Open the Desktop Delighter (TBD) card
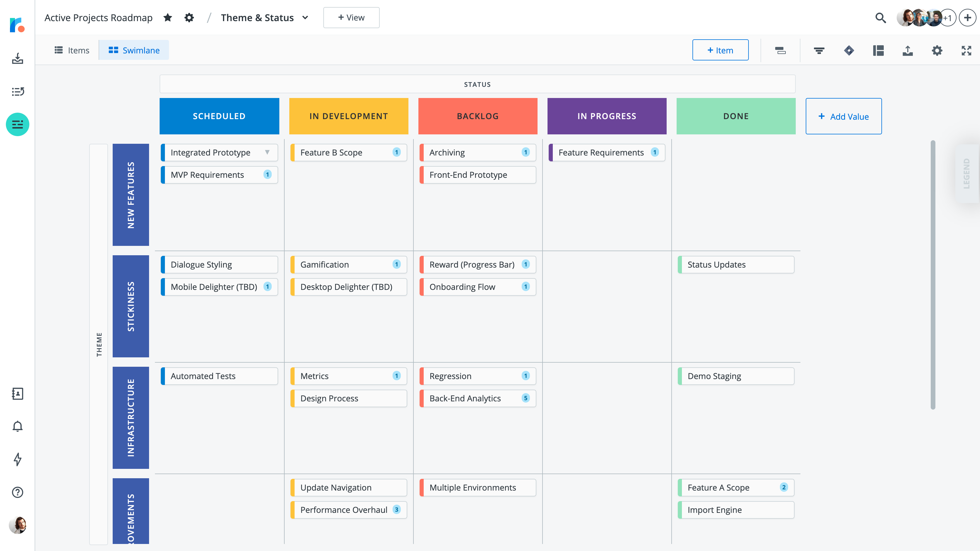This screenshot has width=980, height=551. 349,287
